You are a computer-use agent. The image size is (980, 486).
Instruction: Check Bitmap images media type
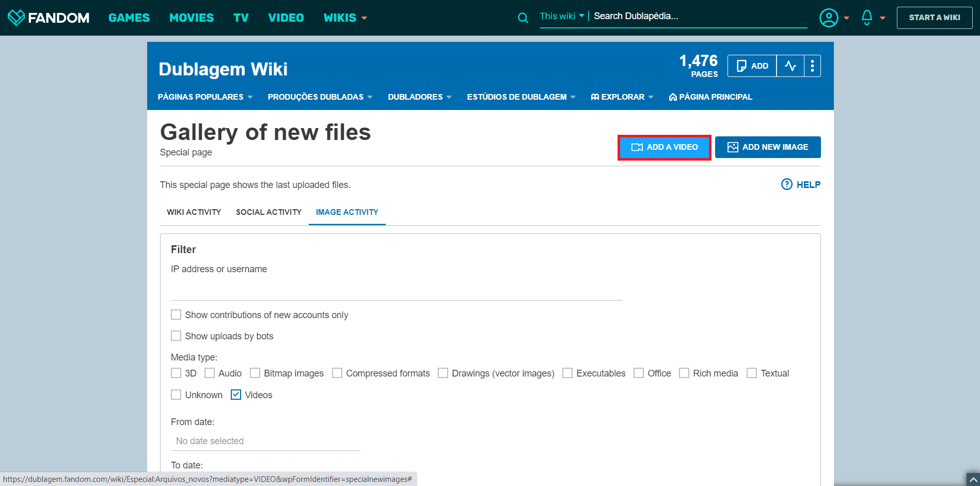tap(255, 373)
